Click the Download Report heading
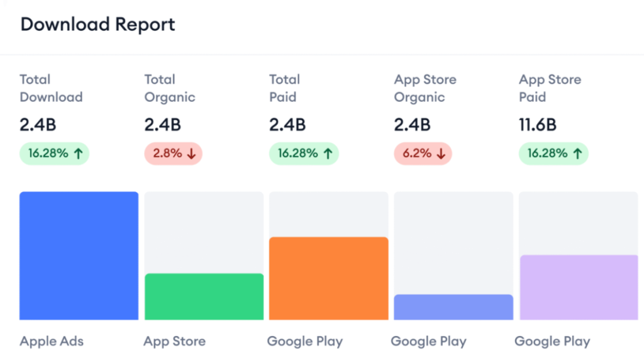644x351 pixels. [97, 25]
